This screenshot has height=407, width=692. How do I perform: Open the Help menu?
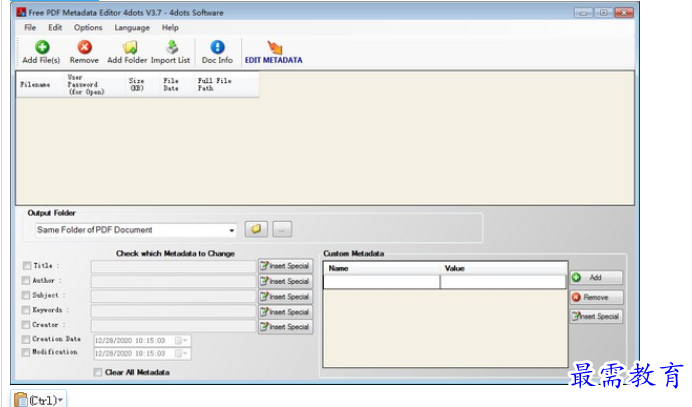pos(170,27)
